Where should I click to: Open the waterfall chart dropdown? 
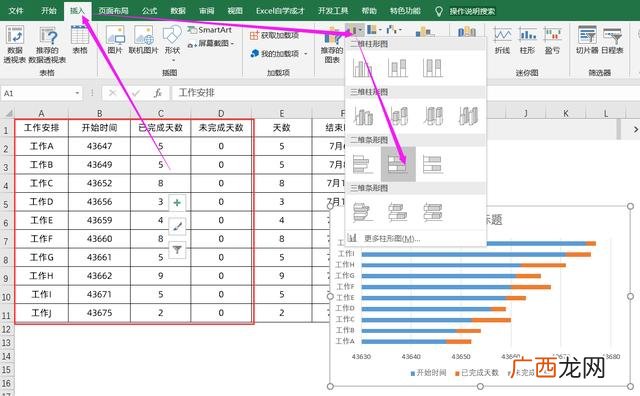pyautogui.click(x=394, y=30)
